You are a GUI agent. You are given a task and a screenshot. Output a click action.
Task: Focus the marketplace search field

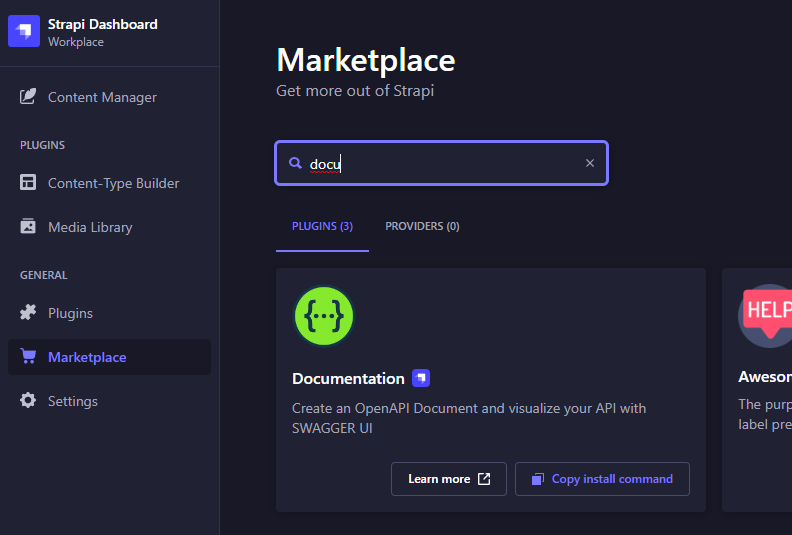441,163
